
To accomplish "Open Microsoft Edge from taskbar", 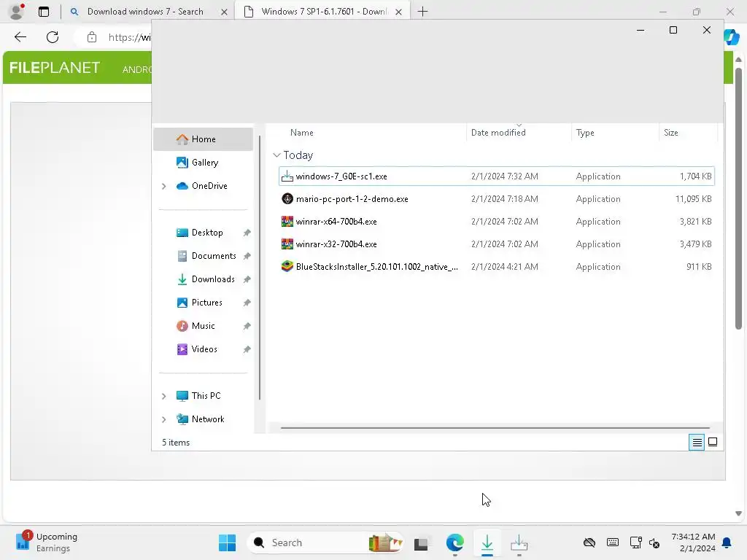I will 455,542.
